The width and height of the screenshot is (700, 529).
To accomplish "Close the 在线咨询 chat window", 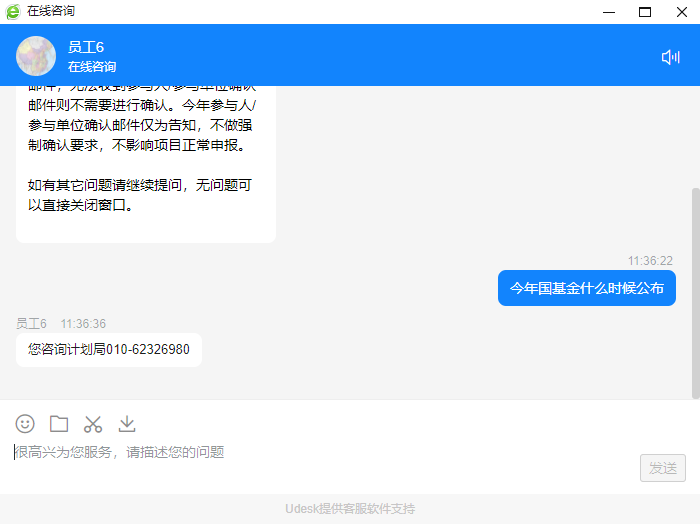I will point(681,12).
